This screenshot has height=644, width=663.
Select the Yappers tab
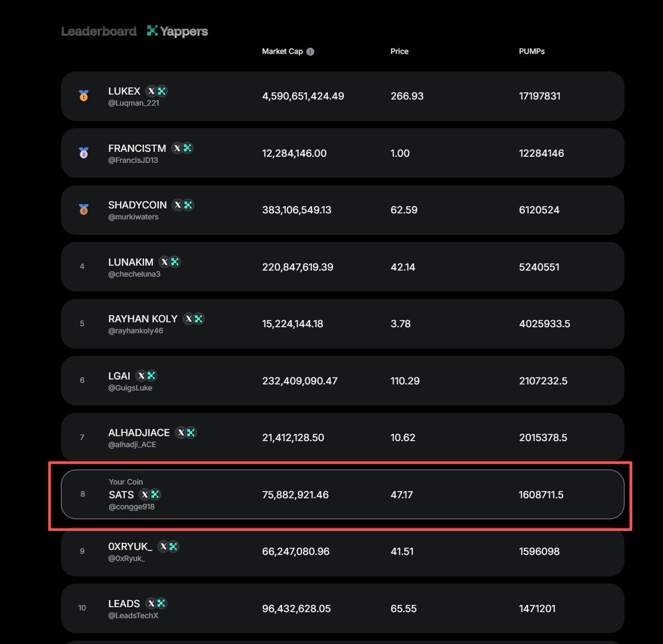coord(177,31)
